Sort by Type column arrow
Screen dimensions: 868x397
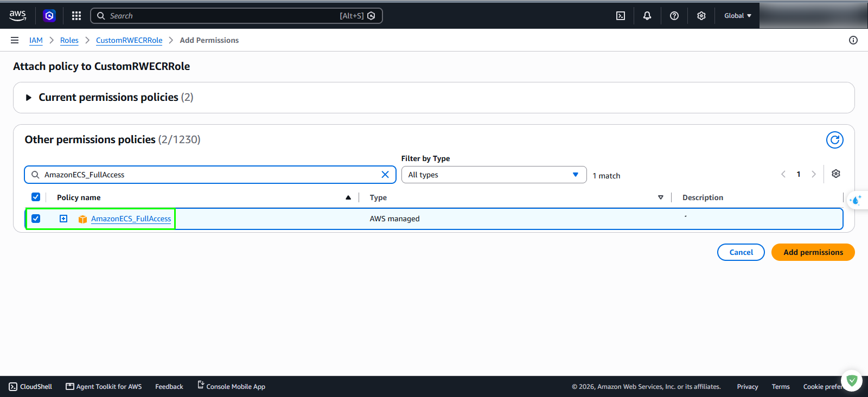660,197
